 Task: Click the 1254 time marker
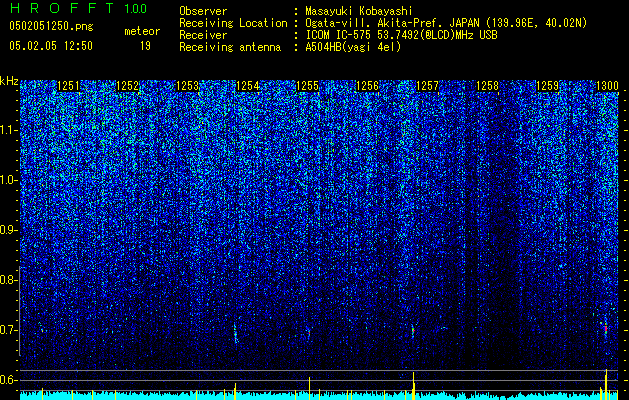point(248,86)
